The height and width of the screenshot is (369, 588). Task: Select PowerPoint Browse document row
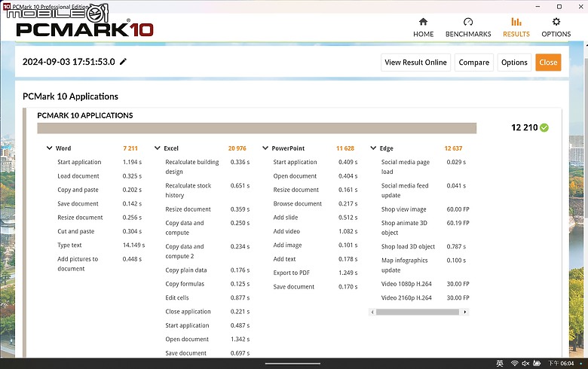click(315, 204)
